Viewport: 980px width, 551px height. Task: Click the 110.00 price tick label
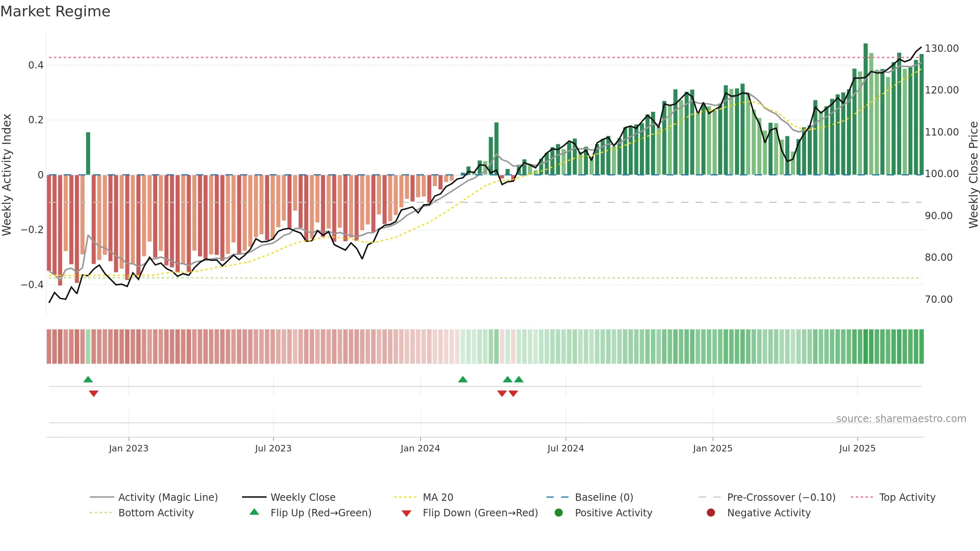coord(942,132)
